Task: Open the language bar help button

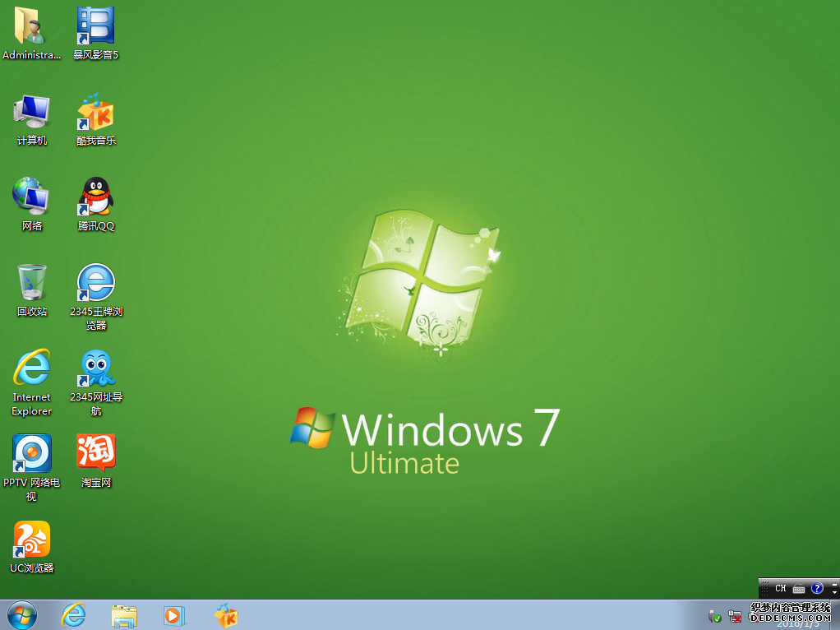Action: click(x=817, y=588)
